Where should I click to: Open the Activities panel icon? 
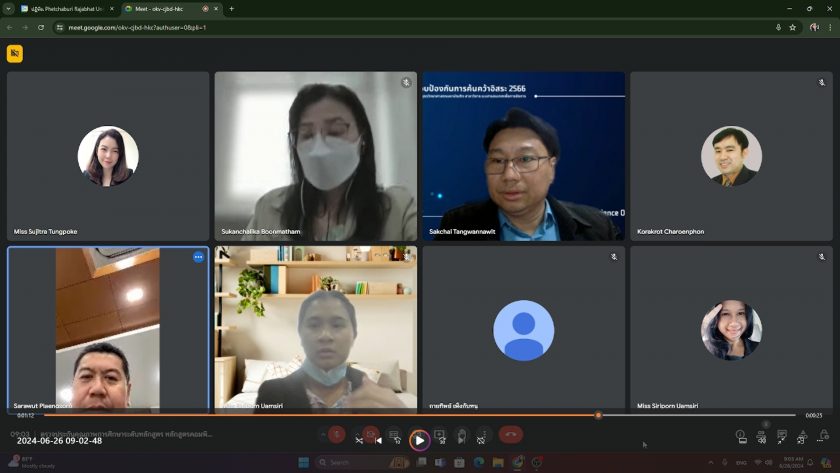click(803, 437)
